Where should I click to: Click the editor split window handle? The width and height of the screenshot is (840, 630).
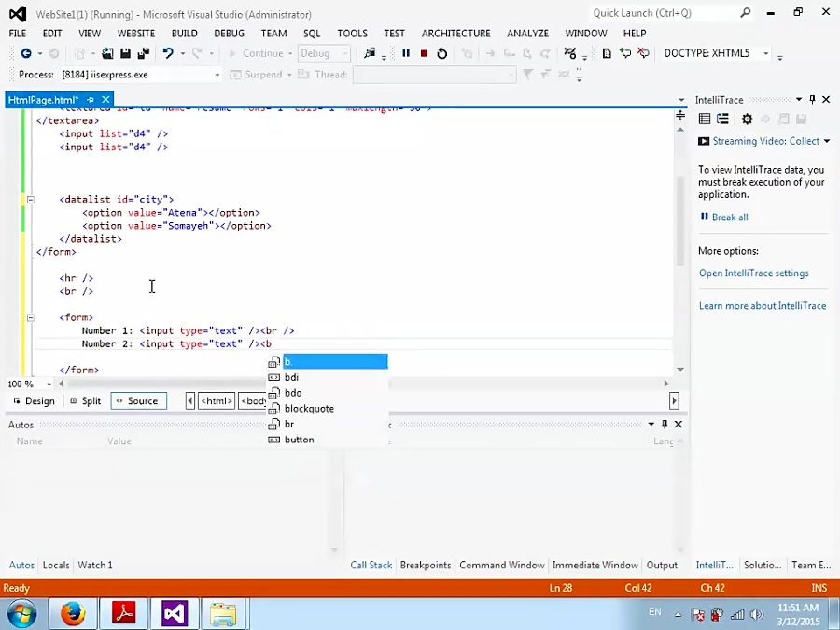(x=680, y=115)
